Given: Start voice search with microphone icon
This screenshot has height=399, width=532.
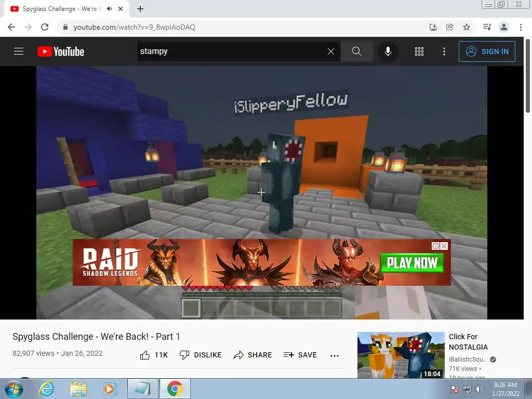Looking at the screenshot, I should (388, 51).
